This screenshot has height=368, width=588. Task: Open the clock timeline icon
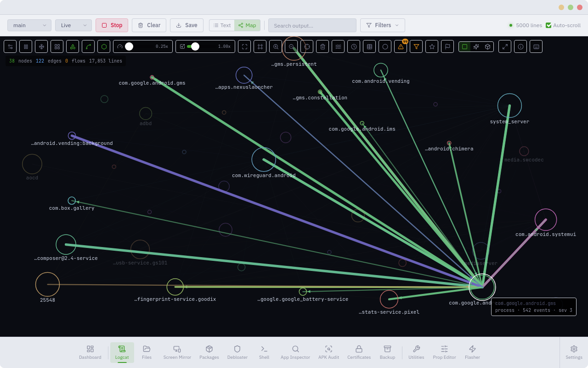354,46
